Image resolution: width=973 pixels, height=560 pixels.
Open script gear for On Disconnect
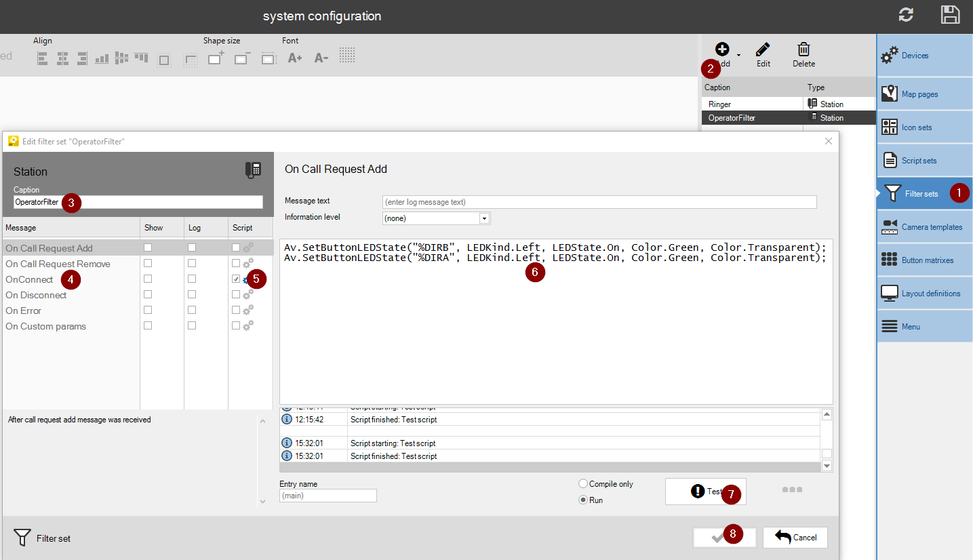coord(248,295)
